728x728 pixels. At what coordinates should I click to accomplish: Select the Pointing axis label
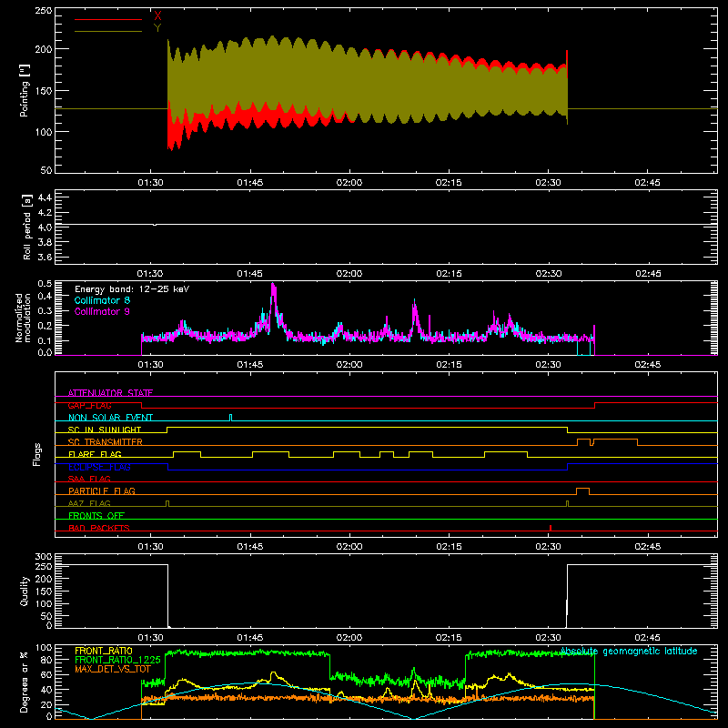click(25, 90)
